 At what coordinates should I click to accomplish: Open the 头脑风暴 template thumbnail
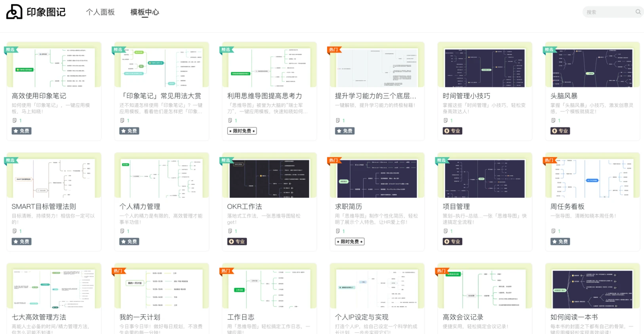point(593,65)
